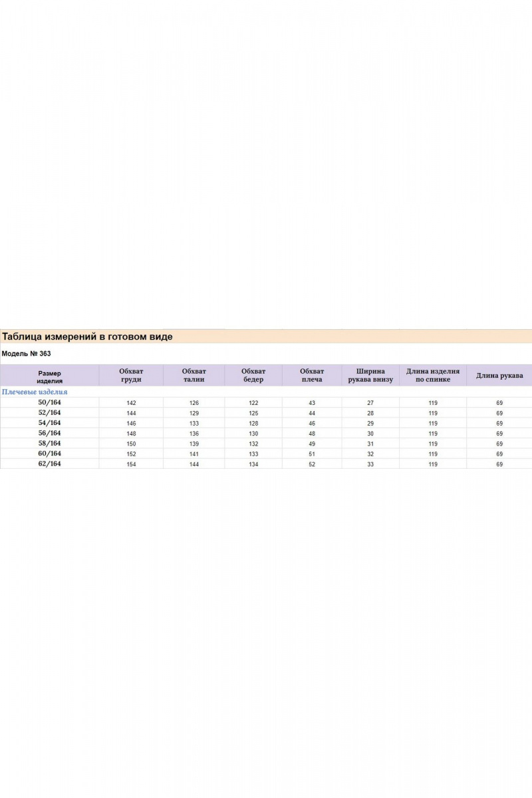Click the 'Обхват плеча' column header
Screen dimensions: 532x798
tap(311, 376)
